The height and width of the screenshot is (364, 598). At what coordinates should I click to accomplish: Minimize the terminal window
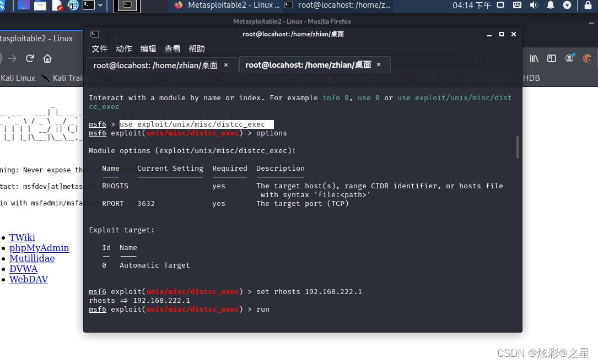(489, 34)
